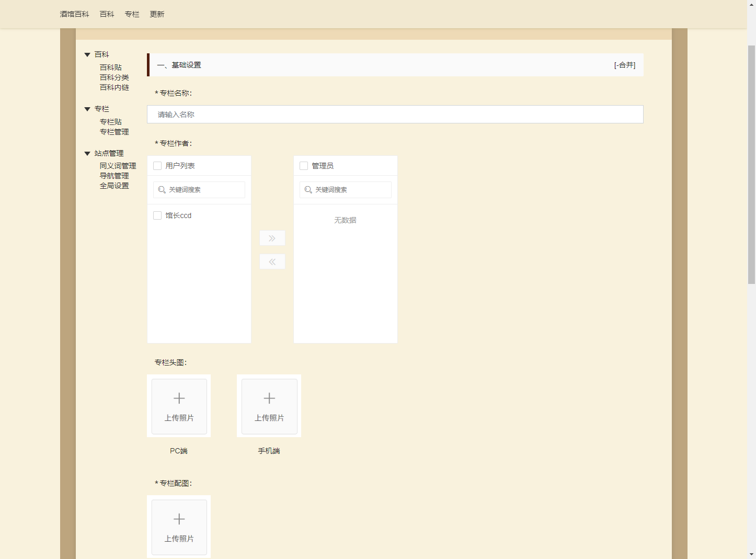Open 更新 in the top navigation bar
Image resolution: width=756 pixels, height=559 pixels.
(157, 14)
